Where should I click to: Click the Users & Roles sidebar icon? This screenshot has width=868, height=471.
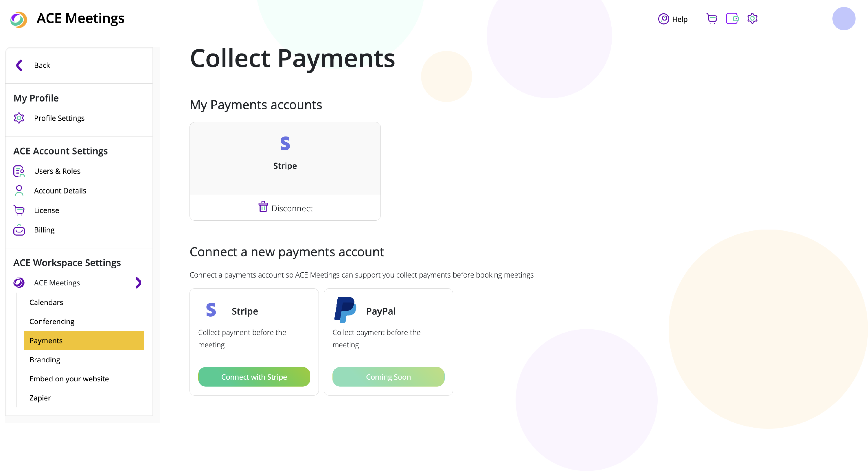19,171
